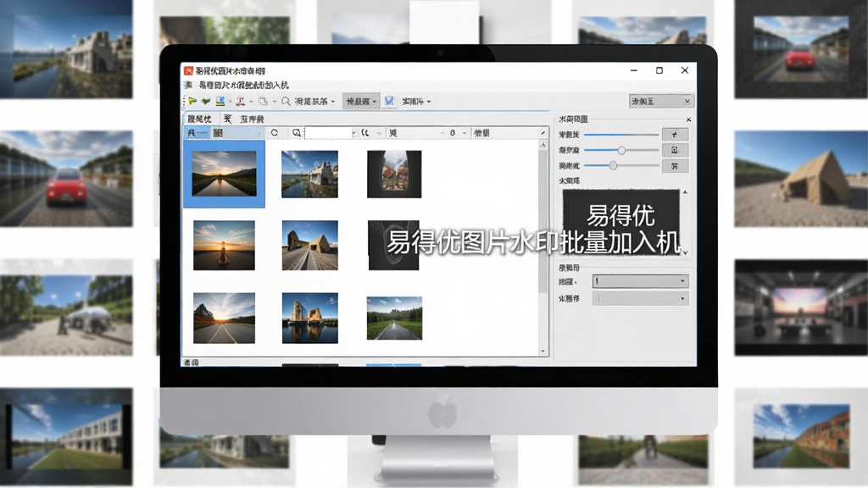Clear the top-right search box with its X
Image resolution: width=868 pixels, height=488 pixels.
(x=687, y=102)
